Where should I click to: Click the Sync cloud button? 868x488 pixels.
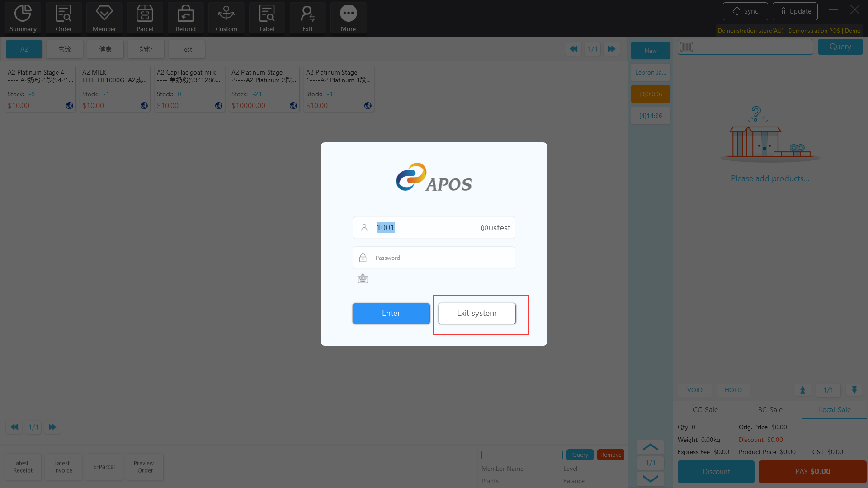pos(745,11)
